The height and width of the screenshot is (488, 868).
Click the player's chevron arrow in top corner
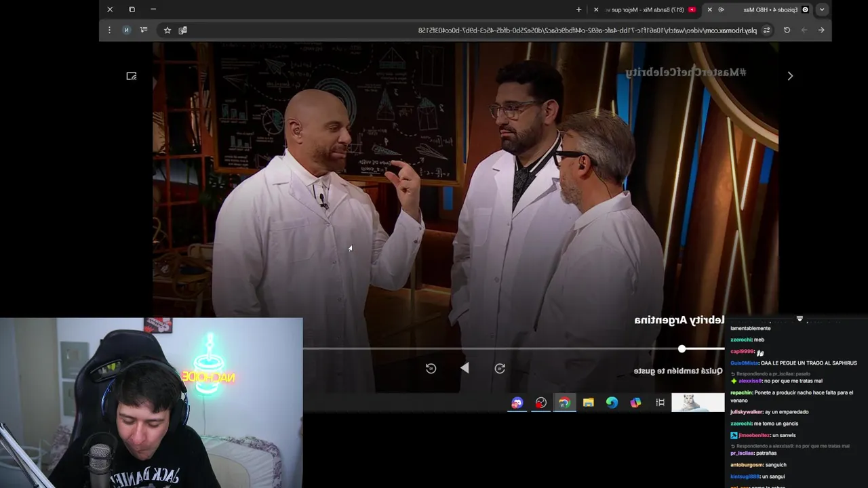point(790,76)
